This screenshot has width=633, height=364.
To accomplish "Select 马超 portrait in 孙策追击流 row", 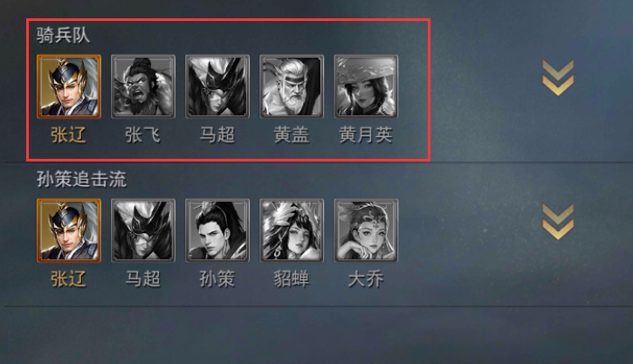I will 143,230.
